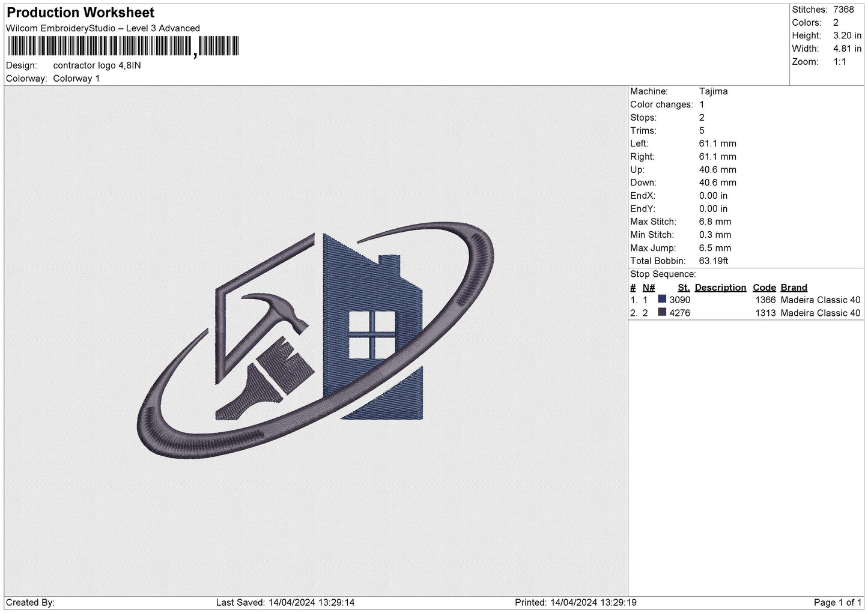Click the embroidered contractor logo preview
868x613 pixels.
click(316, 340)
